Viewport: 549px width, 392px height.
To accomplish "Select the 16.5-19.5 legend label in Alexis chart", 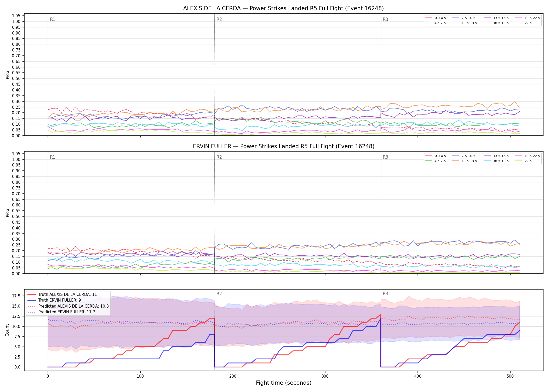I will coord(501,23).
